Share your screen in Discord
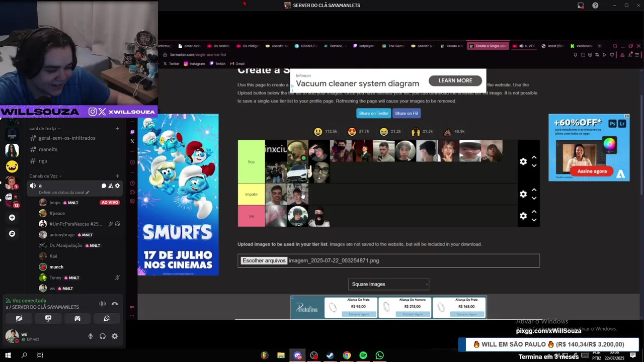Image resolution: width=644 pixels, height=362 pixels. pos(48,318)
